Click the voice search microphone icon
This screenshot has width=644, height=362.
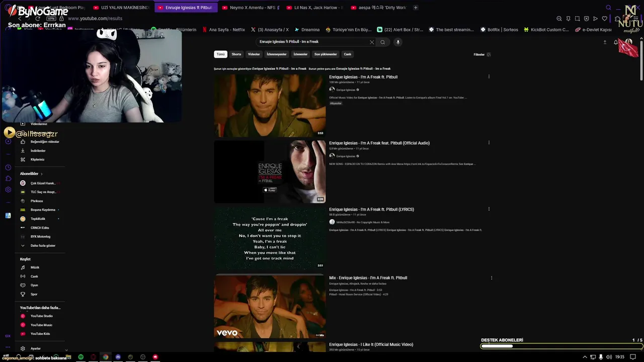[x=397, y=42]
